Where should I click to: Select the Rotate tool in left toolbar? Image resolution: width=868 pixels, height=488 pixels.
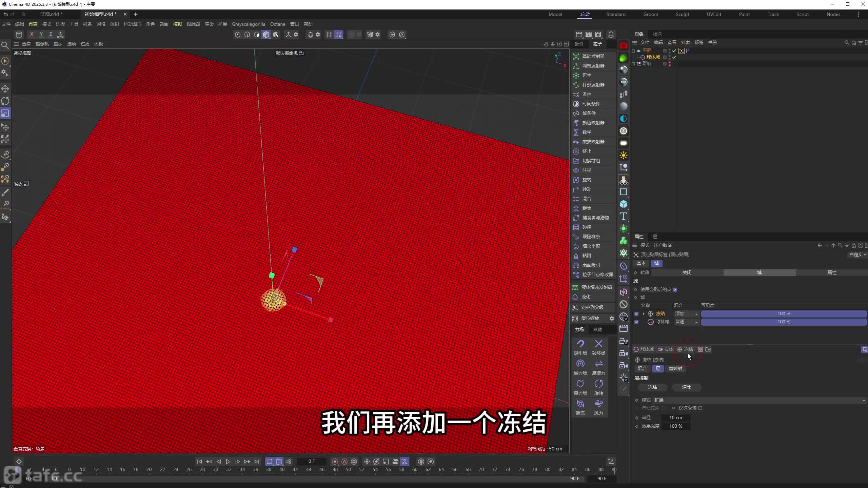click(5, 101)
